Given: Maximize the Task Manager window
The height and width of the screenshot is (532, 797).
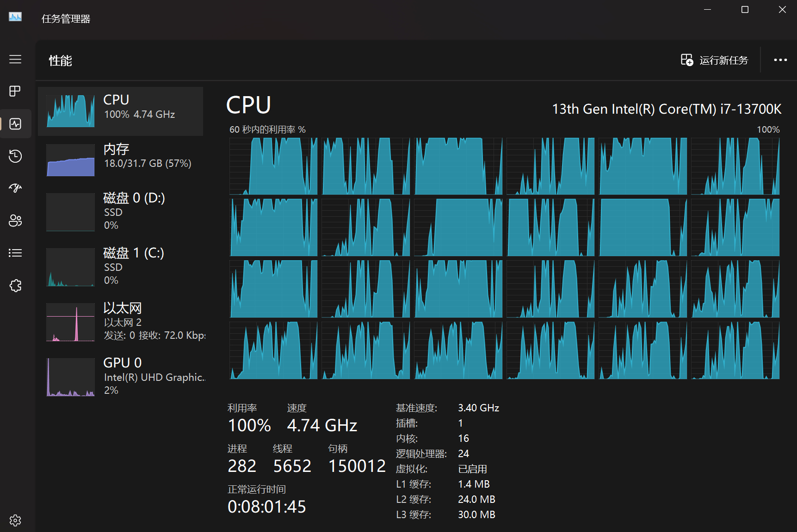Looking at the screenshot, I should tap(745, 10).
